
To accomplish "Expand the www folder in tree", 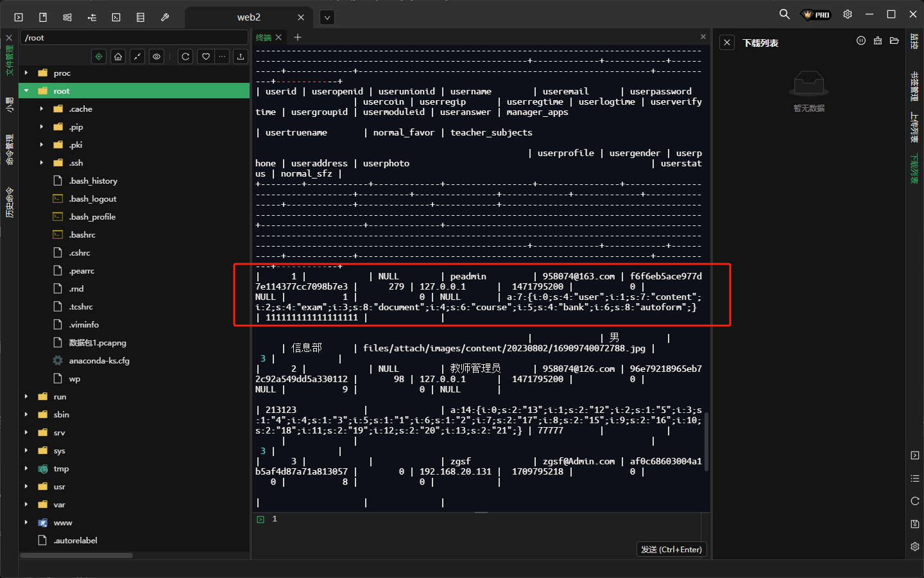I will coord(26,523).
